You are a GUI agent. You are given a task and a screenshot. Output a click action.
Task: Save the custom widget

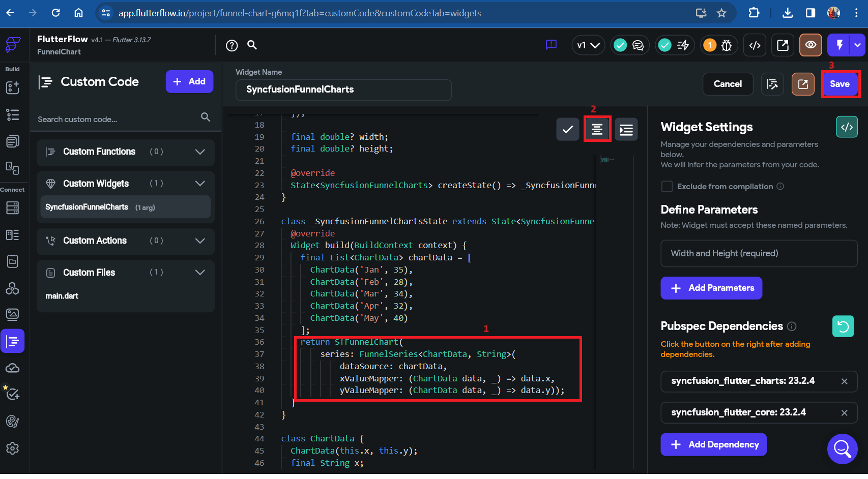pyautogui.click(x=840, y=84)
